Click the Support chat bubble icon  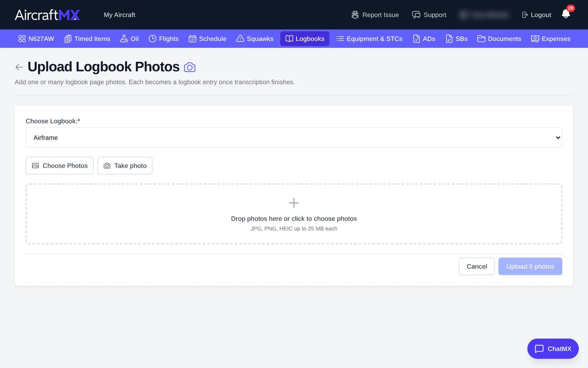coord(416,15)
